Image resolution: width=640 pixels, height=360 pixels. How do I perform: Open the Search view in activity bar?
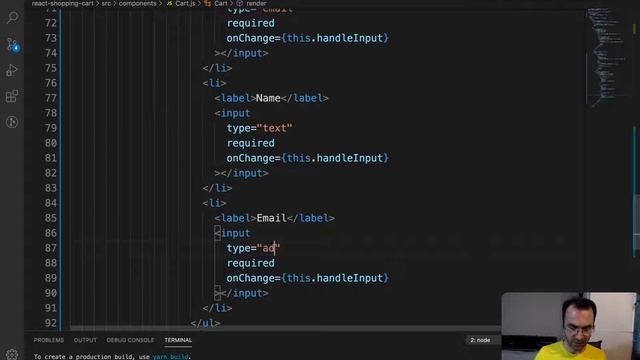coord(12,18)
